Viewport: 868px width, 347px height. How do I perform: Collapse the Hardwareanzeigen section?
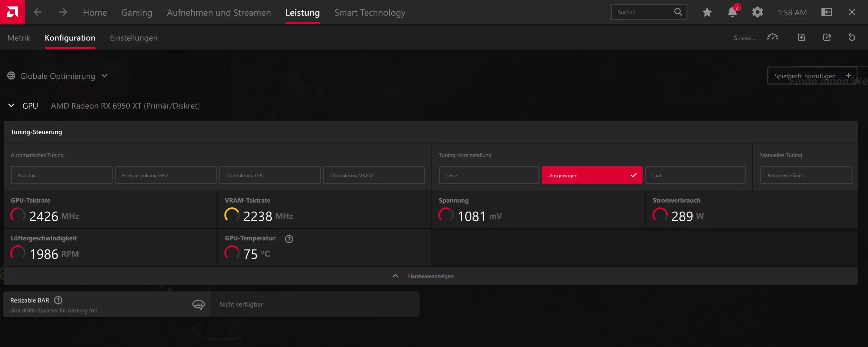[x=430, y=276]
